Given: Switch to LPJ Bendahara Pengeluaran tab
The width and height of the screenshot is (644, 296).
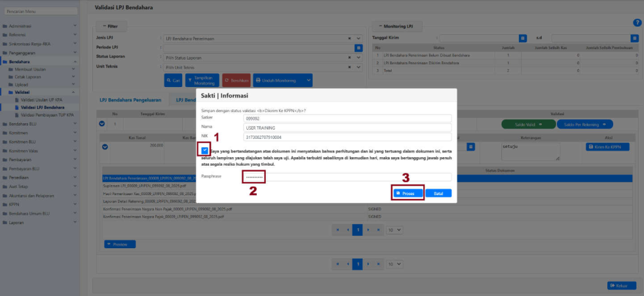Looking at the screenshot, I should click(132, 100).
